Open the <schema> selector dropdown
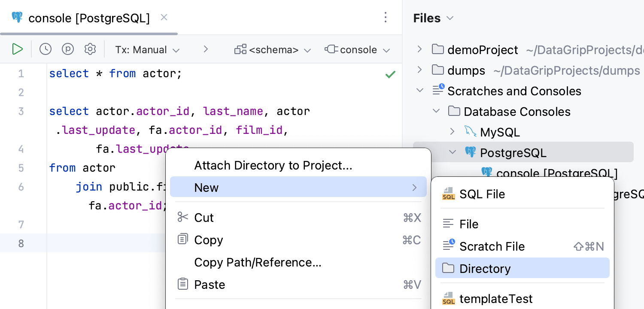Viewport: 644px width, 309px height. pyautogui.click(x=273, y=50)
